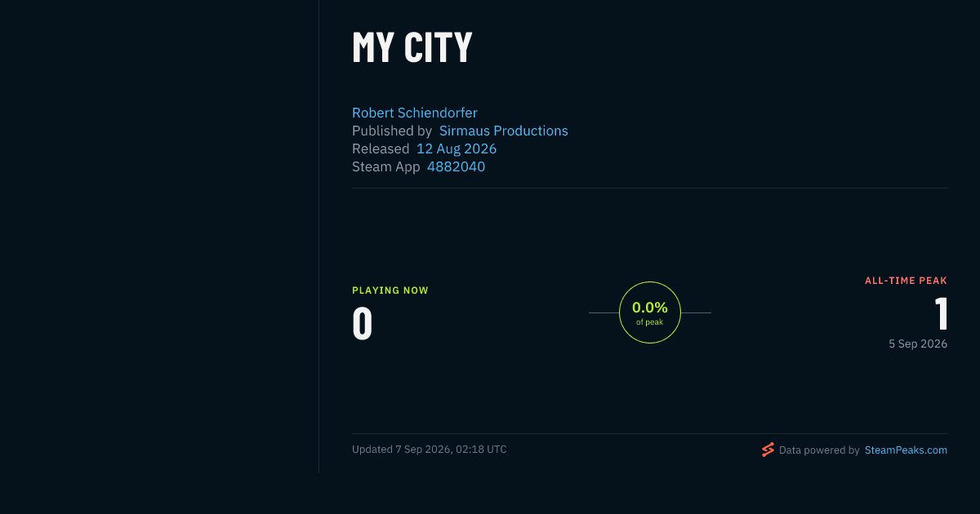This screenshot has height=514, width=980.
Task: Click the Released label text
Action: (381, 148)
